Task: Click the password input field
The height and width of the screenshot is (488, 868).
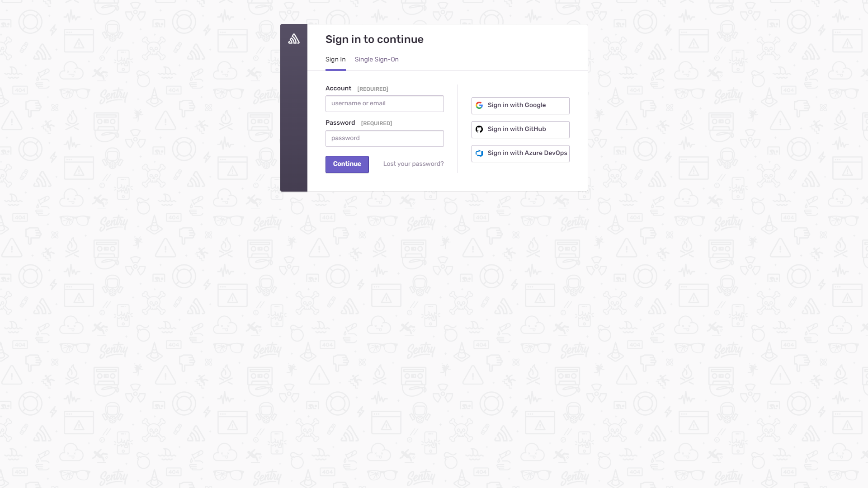Action: pos(385,138)
